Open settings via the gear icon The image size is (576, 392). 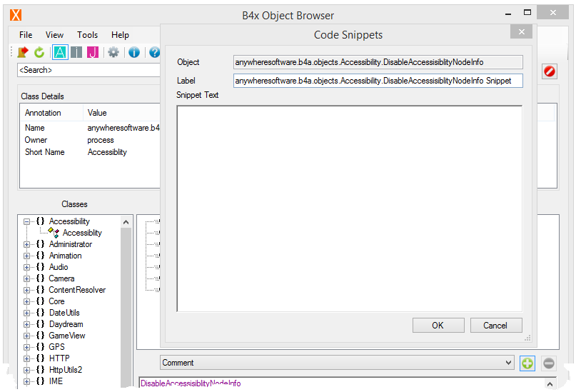coord(113,52)
